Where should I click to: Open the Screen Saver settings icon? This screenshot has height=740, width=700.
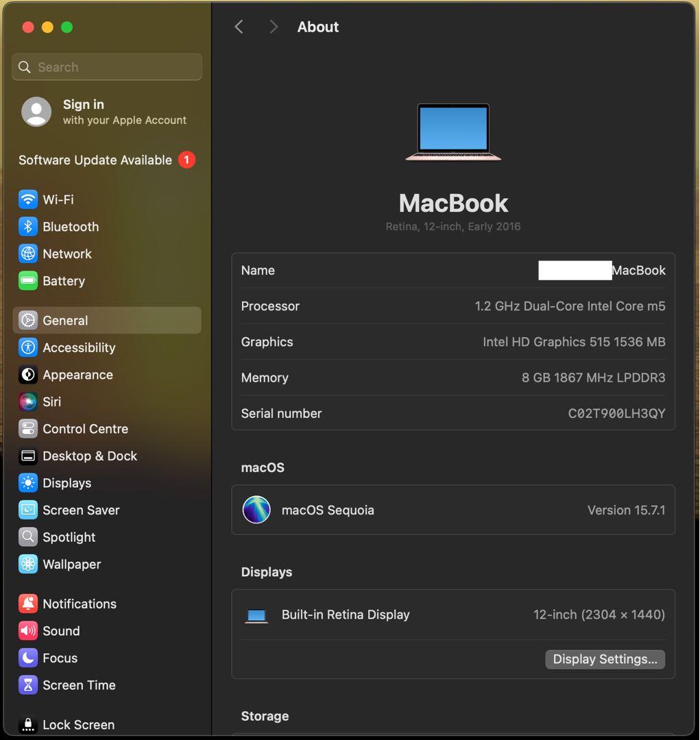[x=27, y=510]
